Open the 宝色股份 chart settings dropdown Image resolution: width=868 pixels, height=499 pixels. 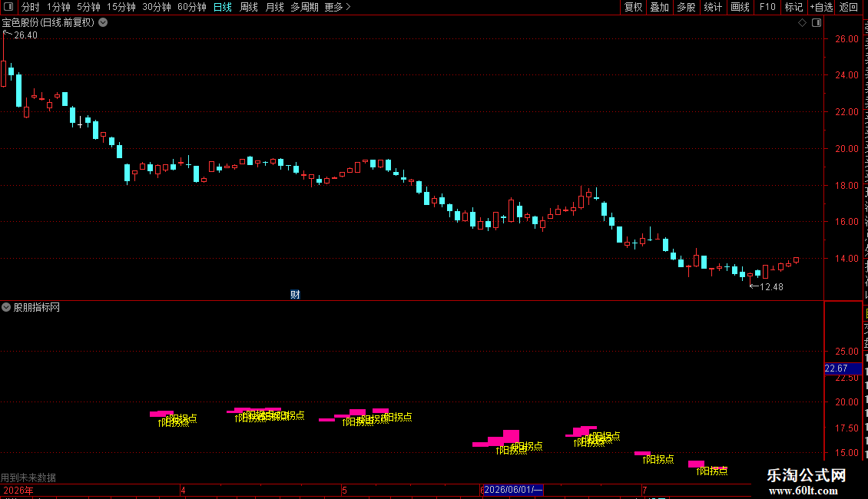click(x=103, y=23)
